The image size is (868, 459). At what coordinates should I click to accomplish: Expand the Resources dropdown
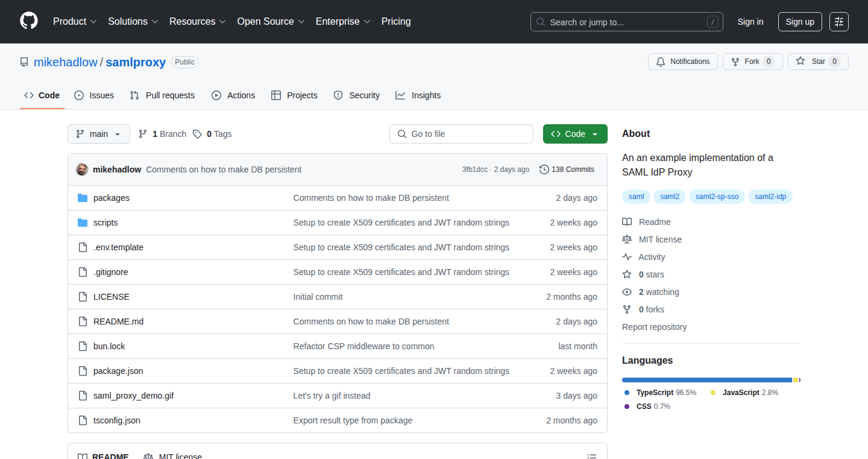pyautogui.click(x=198, y=21)
